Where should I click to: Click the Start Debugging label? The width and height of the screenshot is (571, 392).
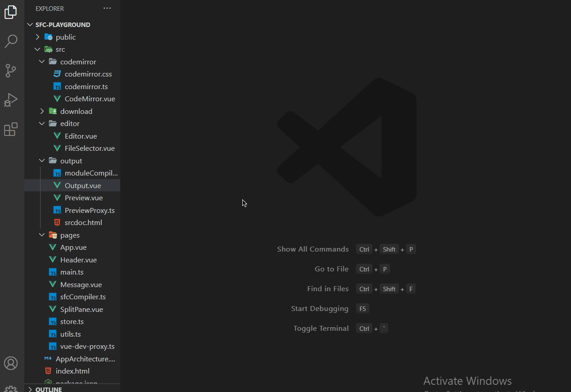pos(320,308)
